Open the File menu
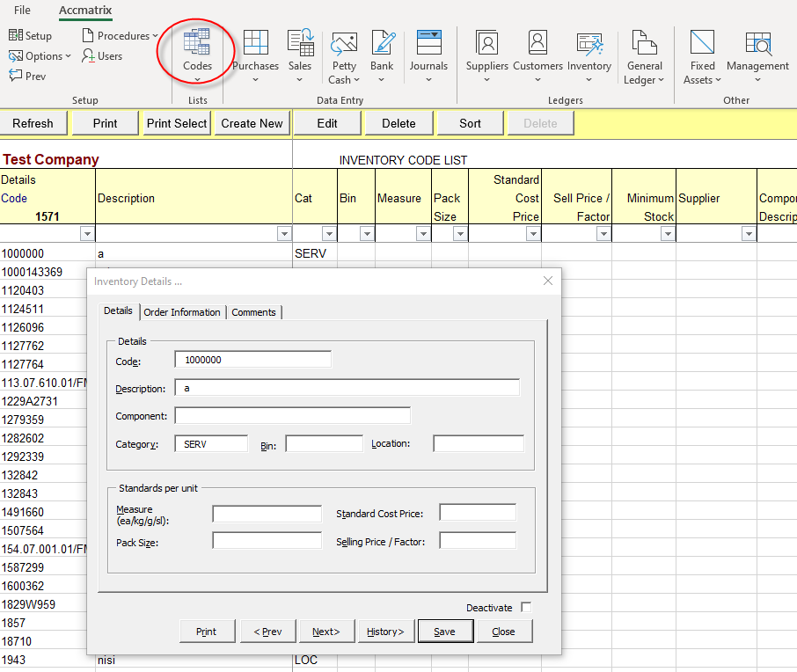 point(22,11)
